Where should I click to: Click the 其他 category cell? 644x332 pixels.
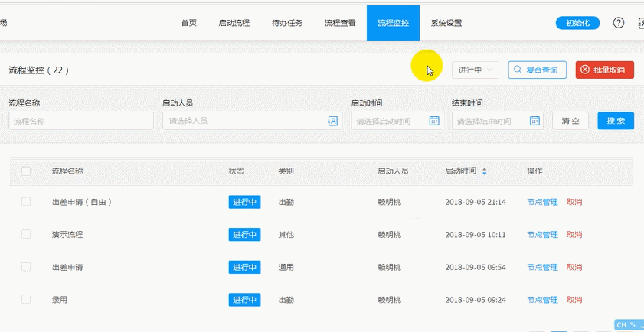coord(286,235)
